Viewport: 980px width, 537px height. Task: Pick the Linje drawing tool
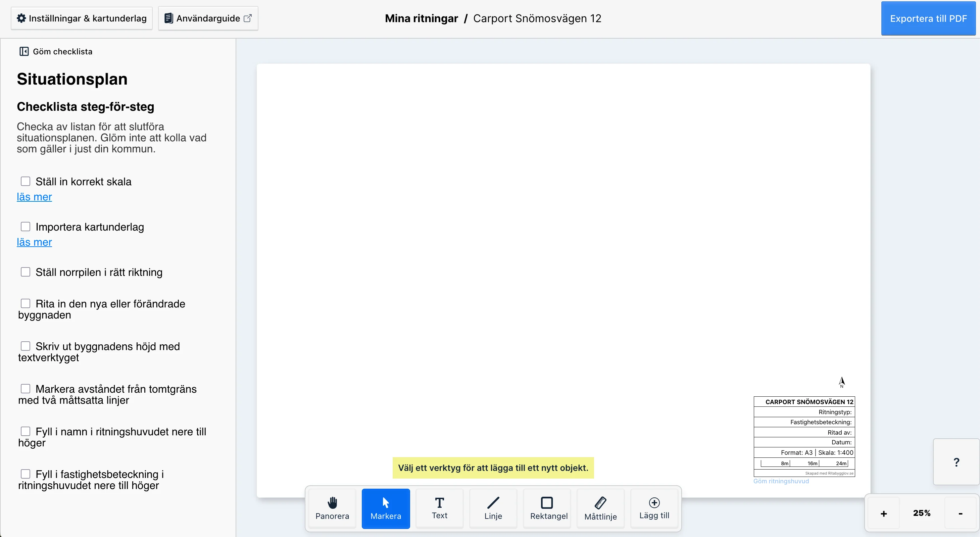[x=493, y=508]
